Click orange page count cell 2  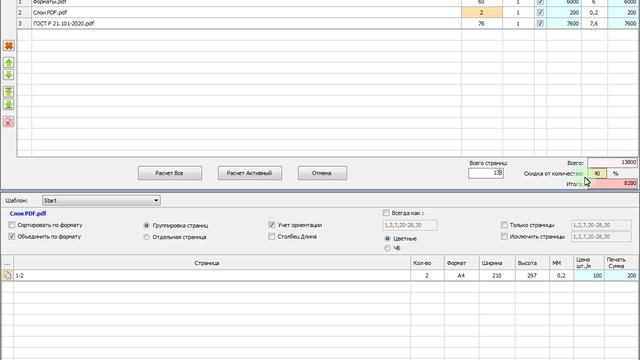click(482, 13)
